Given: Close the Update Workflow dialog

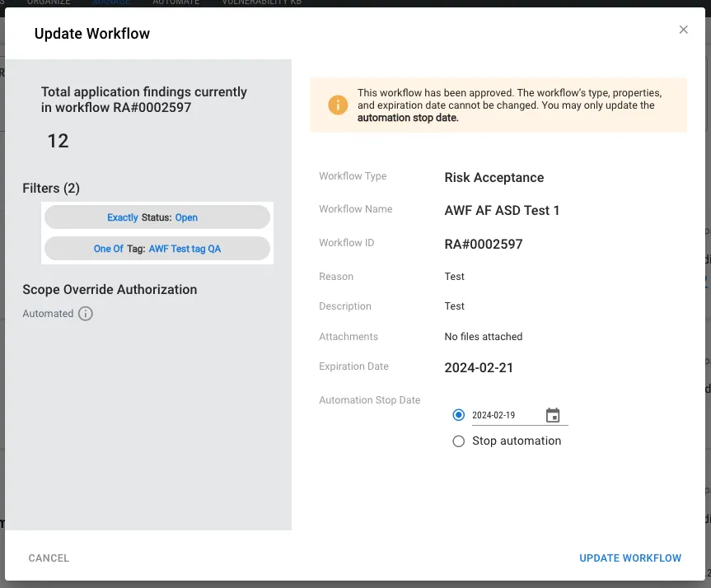Looking at the screenshot, I should [683, 30].
